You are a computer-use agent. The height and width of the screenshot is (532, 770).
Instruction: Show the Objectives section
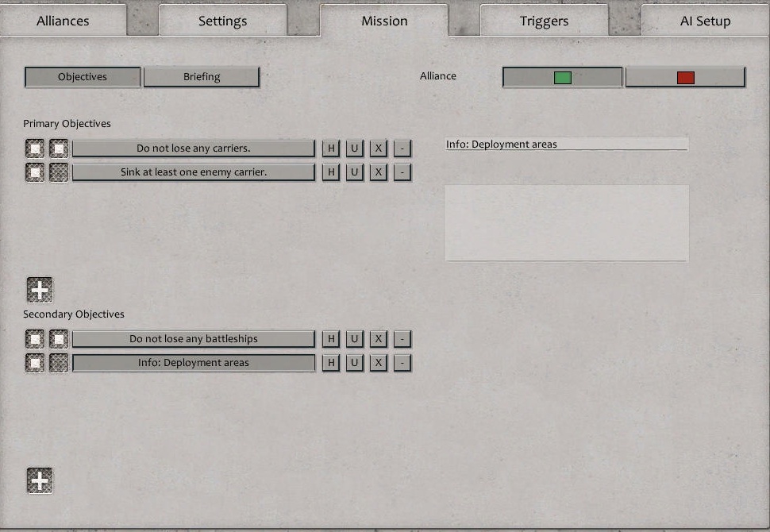(x=83, y=77)
